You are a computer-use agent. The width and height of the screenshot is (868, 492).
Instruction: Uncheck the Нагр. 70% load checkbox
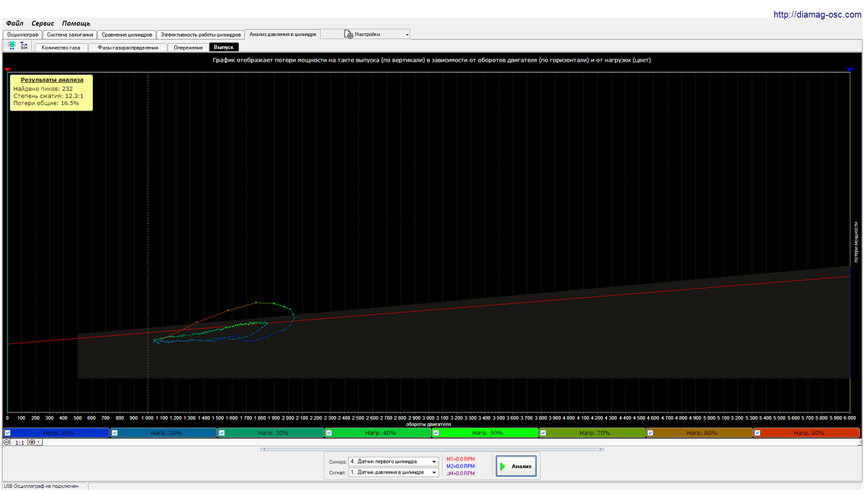(543, 432)
